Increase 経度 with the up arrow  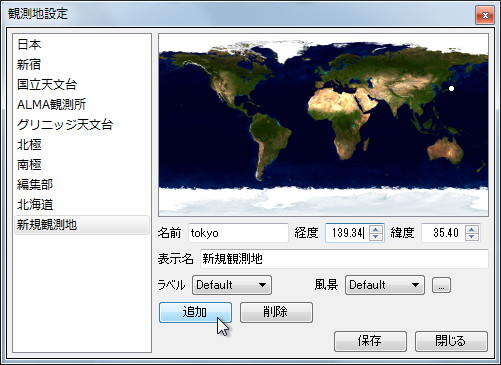coord(376,229)
